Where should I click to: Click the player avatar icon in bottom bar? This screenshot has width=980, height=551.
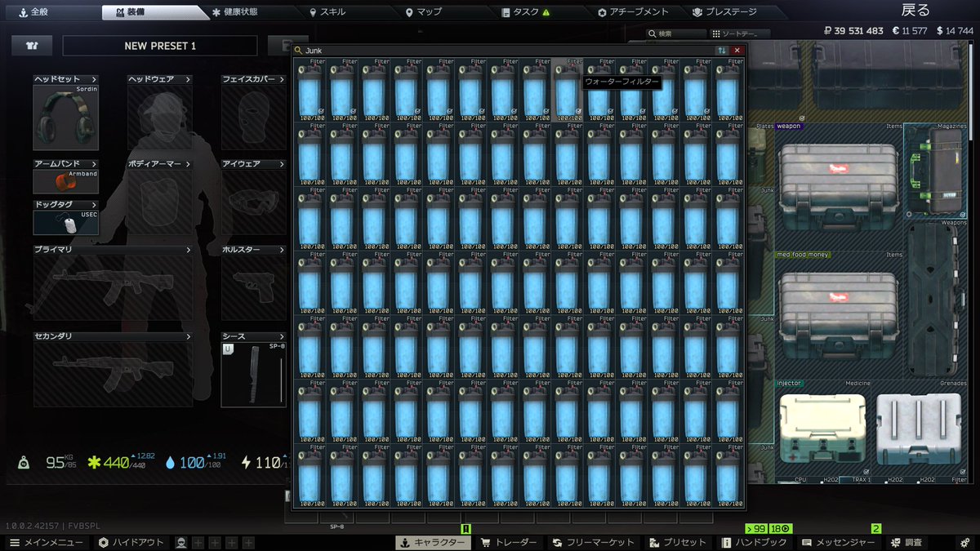point(181,542)
